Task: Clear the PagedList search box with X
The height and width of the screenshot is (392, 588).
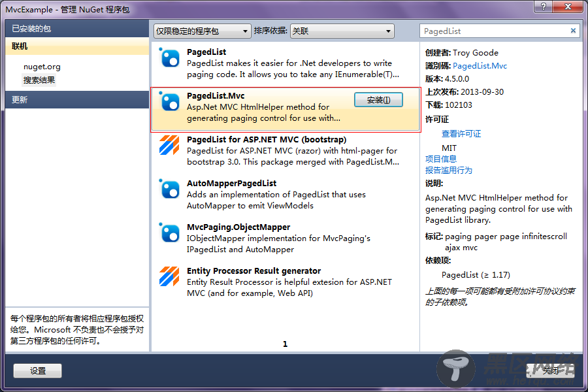Action: 573,31
